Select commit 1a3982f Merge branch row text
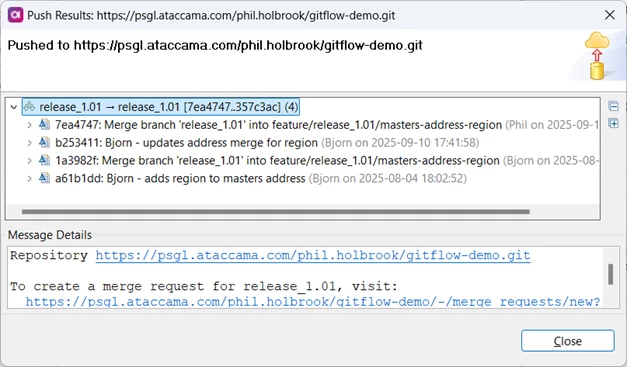This screenshot has width=627, height=367. 278,160
